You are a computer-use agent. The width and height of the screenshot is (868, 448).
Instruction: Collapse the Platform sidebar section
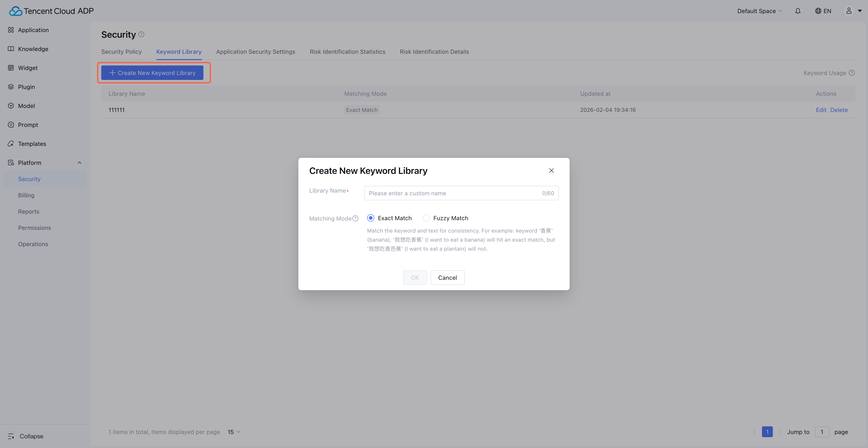pyautogui.click(x=80, y=163)
